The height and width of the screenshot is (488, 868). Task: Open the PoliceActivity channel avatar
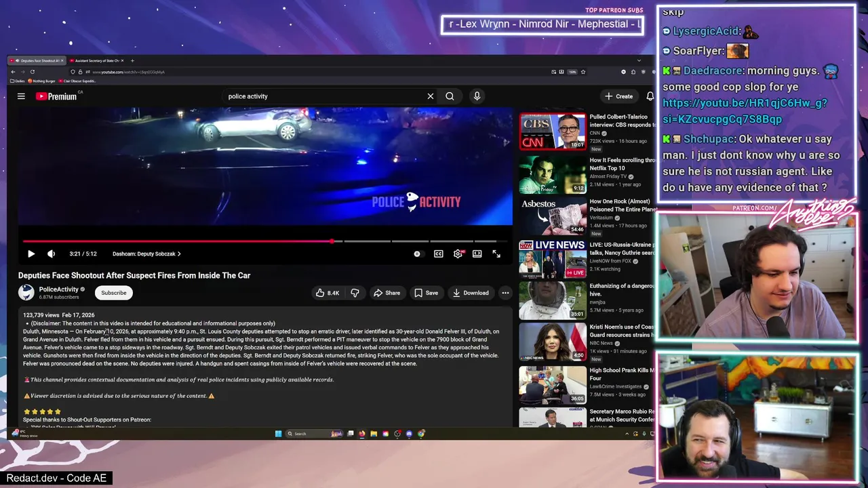click(26, 292)
